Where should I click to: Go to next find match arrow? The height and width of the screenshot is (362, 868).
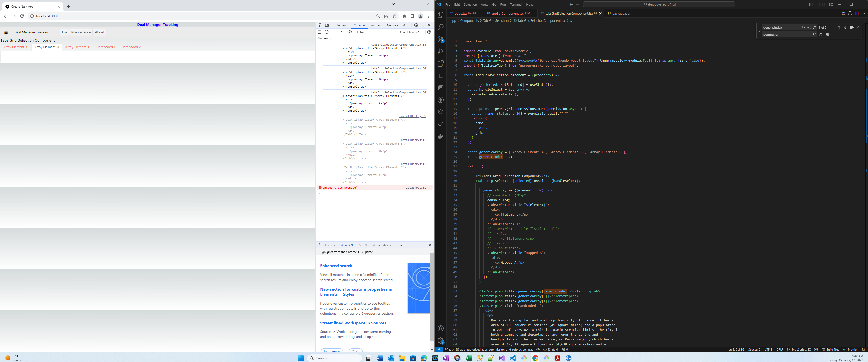tap(846, 27)
